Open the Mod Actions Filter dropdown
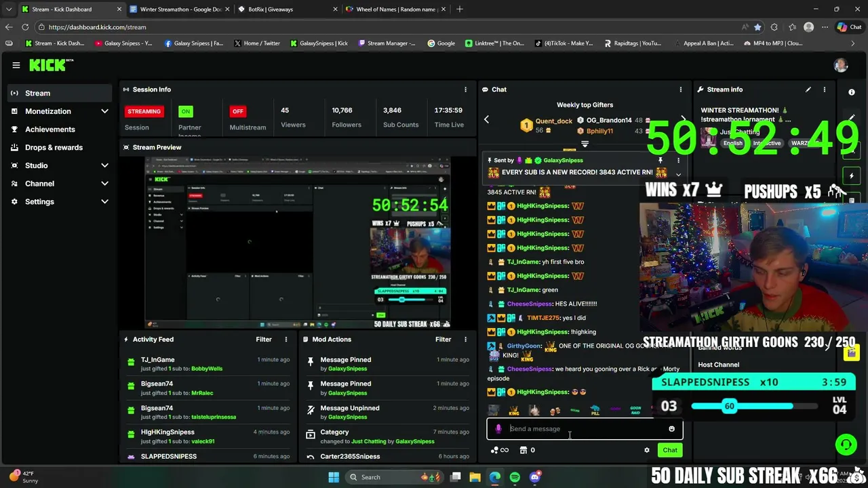The width and height of the screenshot is (868, 488). pos(443,340)
